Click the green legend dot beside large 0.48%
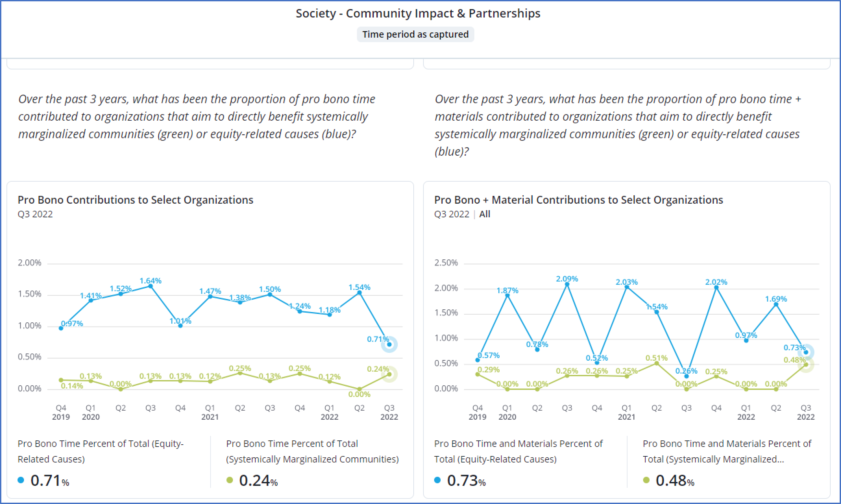The width and height of the screenshot is (841, 504). point(646,480)
